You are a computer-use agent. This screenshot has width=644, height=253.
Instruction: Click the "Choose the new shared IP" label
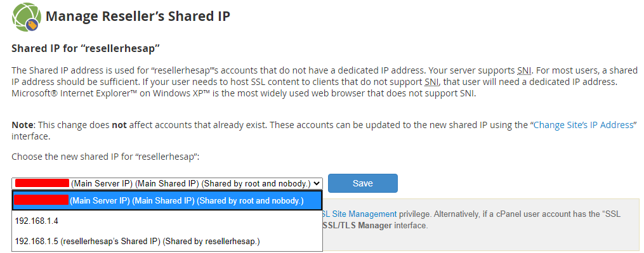[x=105, y=157]
